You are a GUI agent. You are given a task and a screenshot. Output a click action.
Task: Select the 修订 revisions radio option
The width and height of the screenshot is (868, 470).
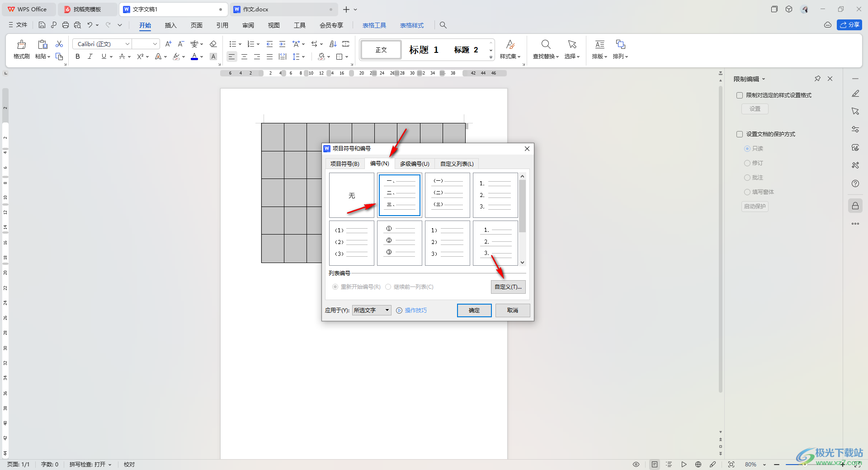pyautogui.click(x=747, y=163)
